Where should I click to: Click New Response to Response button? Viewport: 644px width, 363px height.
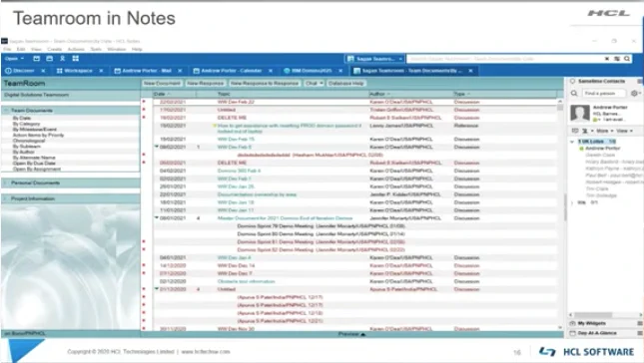point(265,83)
